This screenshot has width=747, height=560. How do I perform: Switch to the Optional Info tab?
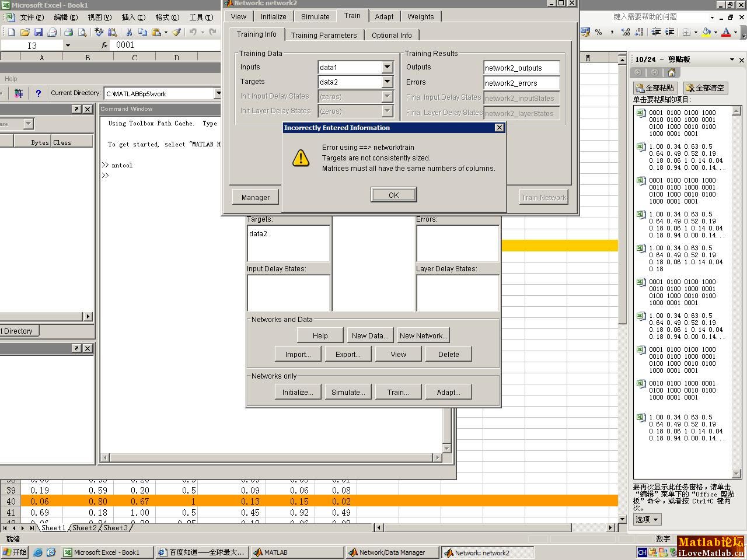tap(392, 35)
